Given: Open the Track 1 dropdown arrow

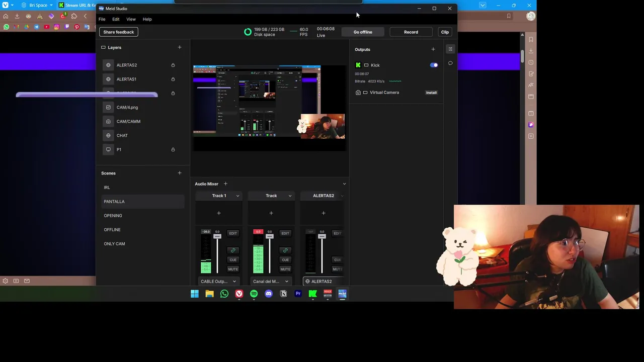Looking at the screenshot, I should click(x=237, y=196).
